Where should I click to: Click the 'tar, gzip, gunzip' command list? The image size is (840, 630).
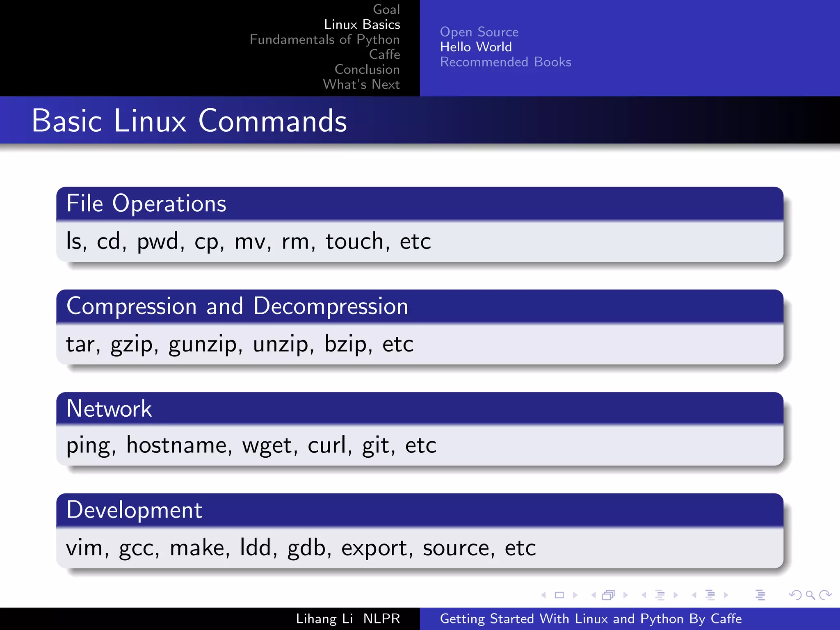click(x=240, y=344)
